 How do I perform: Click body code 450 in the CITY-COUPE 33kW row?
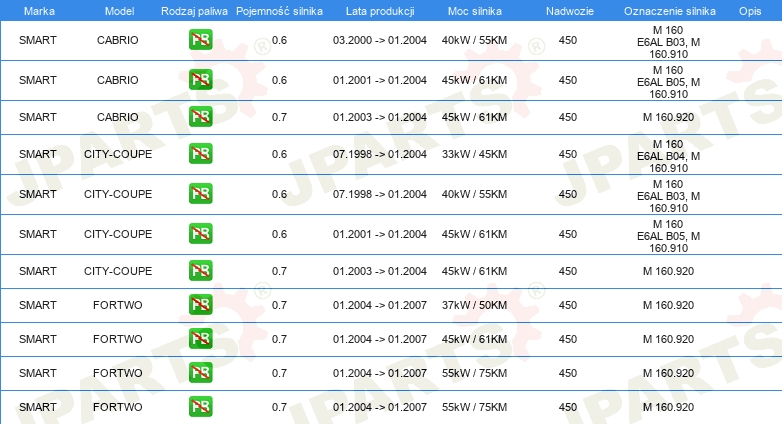click(568, 154)
